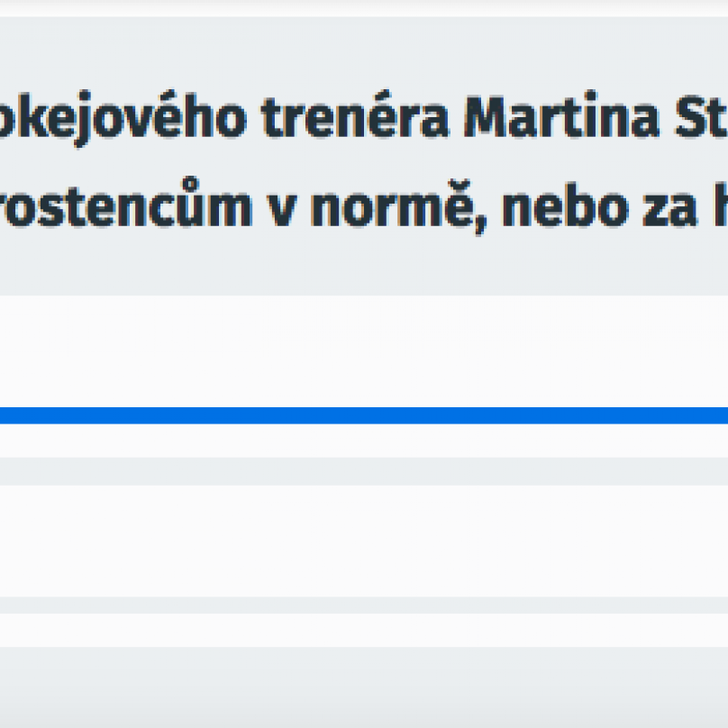Click the gray divider directly beneath blue bar section

coord(364,472)
